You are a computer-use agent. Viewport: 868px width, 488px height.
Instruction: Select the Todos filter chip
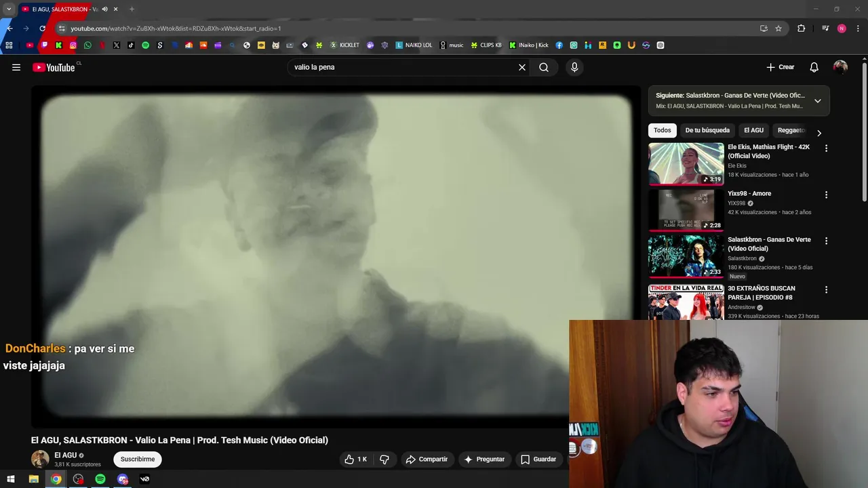click(x=663, y=130)
